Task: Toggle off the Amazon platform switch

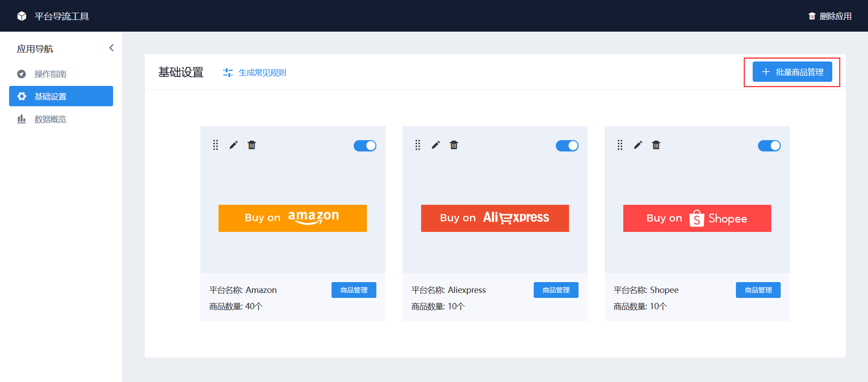Action: click(x=365, y=146)
